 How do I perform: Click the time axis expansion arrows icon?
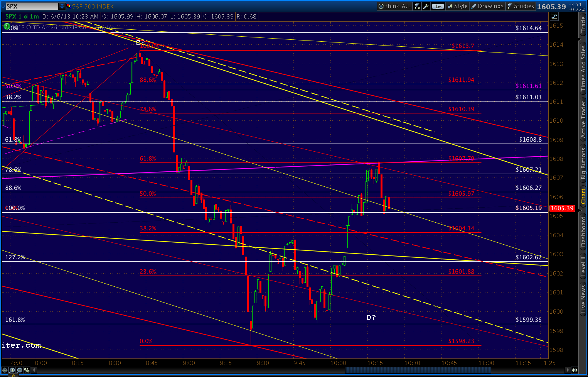click(574, 370)
